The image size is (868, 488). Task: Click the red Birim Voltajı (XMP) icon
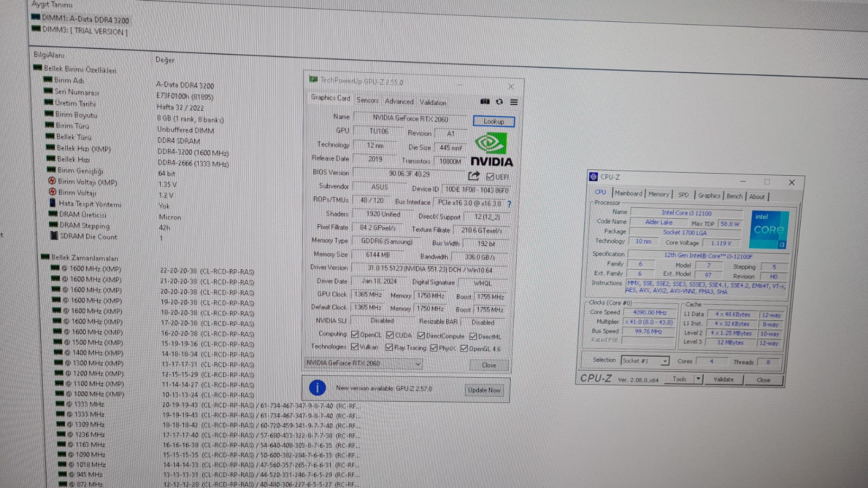click(x=52, y=181)
